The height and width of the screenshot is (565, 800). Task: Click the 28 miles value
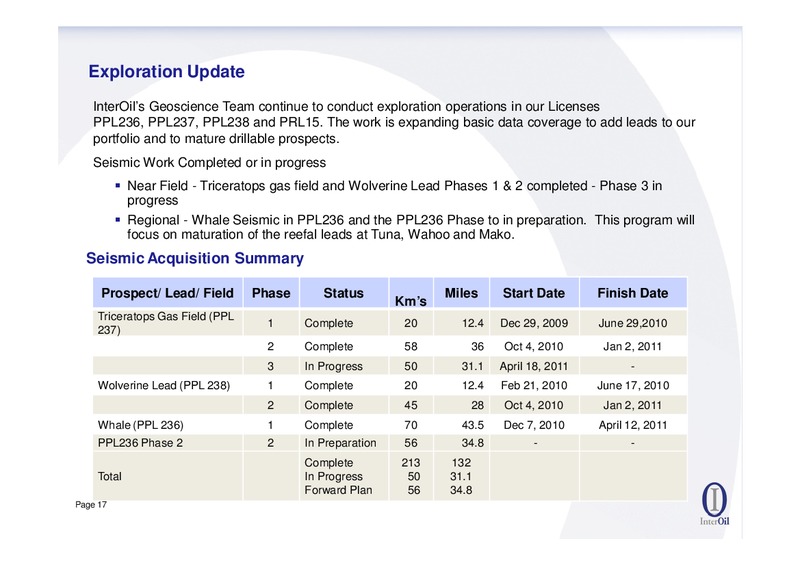(x=477, y=405)
